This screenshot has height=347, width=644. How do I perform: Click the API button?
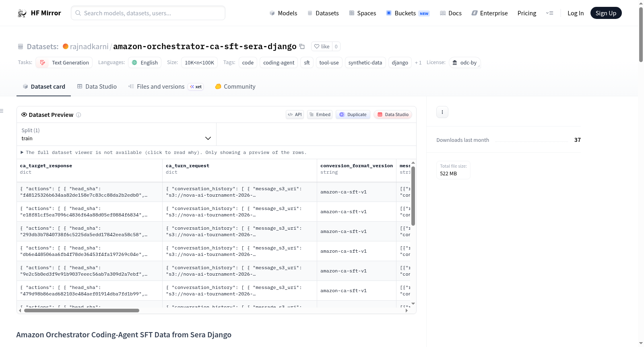[295, 114]
